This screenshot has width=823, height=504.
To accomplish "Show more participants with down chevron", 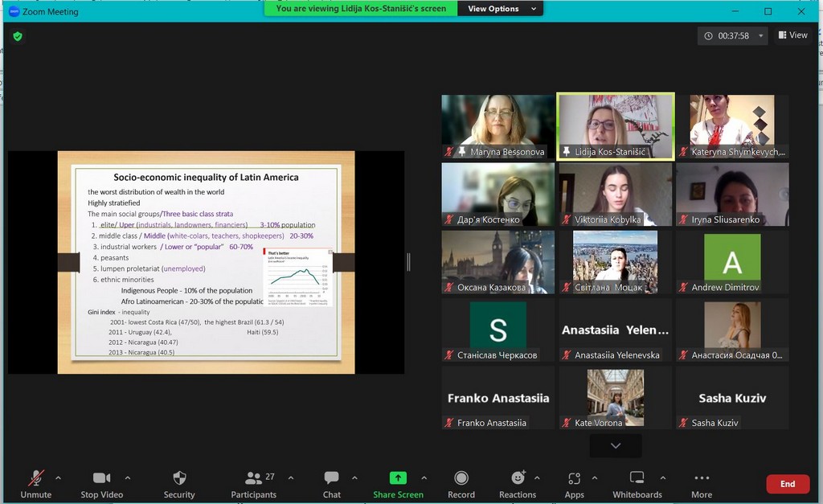I will (615, 445).
